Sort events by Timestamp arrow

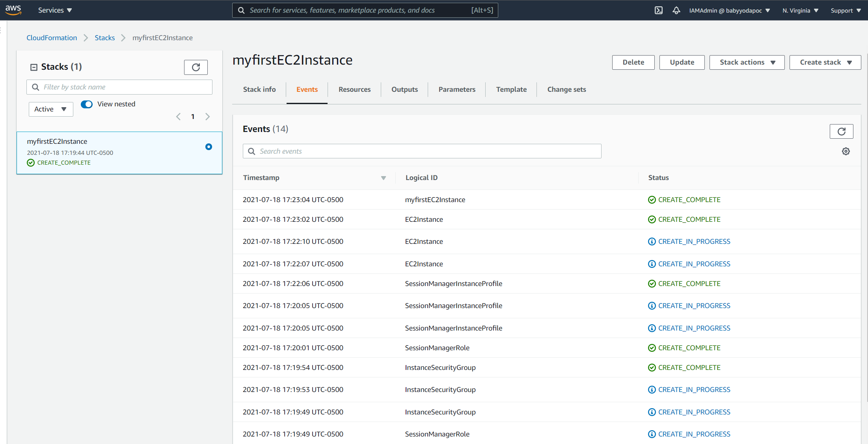pyautogui.click(x=384, y=178)
